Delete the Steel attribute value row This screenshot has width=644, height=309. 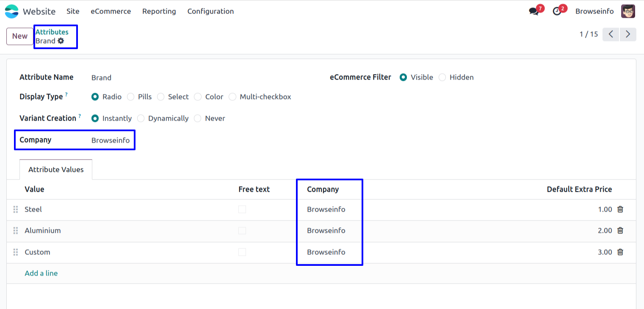pyautogui.click(x=620, y=209)
